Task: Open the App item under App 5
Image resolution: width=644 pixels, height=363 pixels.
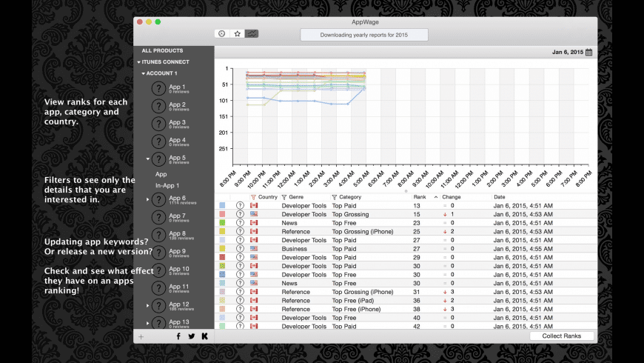Action: point(161,174)
